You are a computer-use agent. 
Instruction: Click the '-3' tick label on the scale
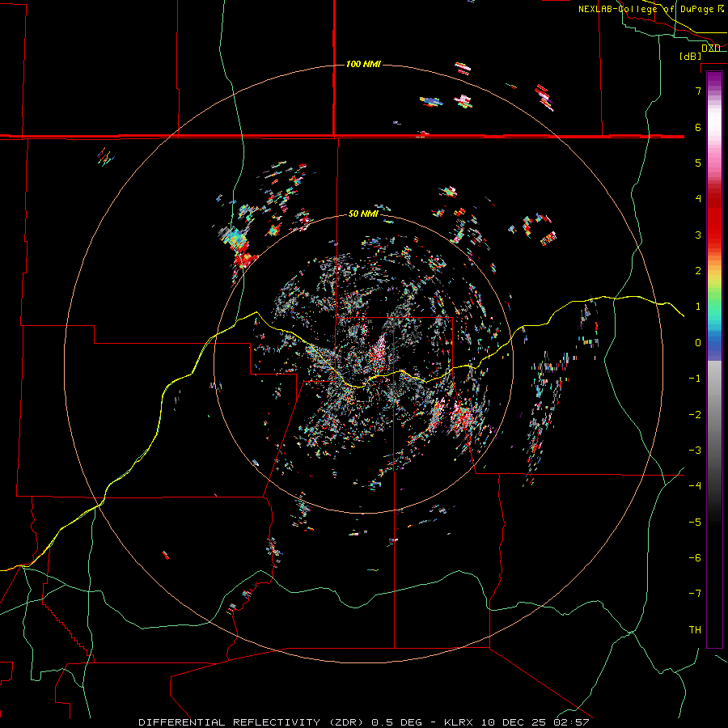pos(695,451)
